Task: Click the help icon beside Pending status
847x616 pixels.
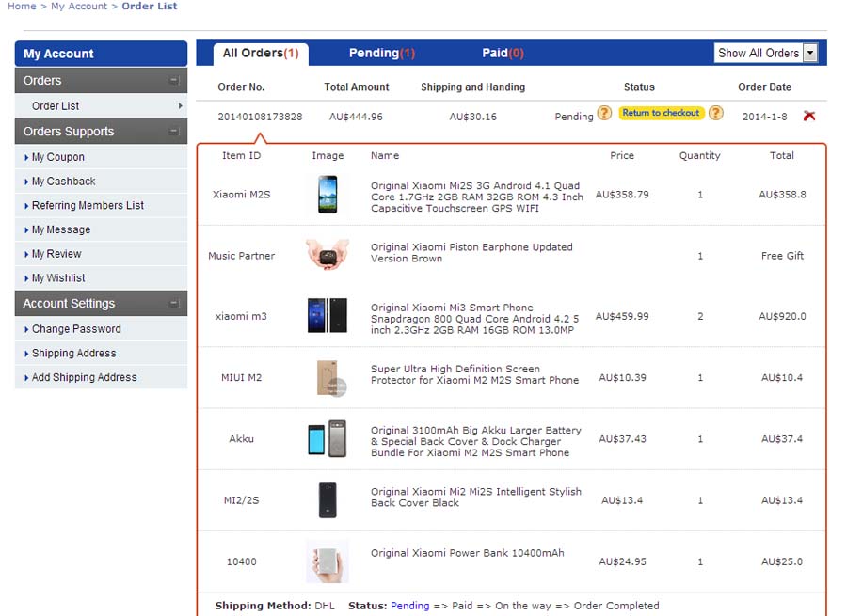Action: click(604, 114)
